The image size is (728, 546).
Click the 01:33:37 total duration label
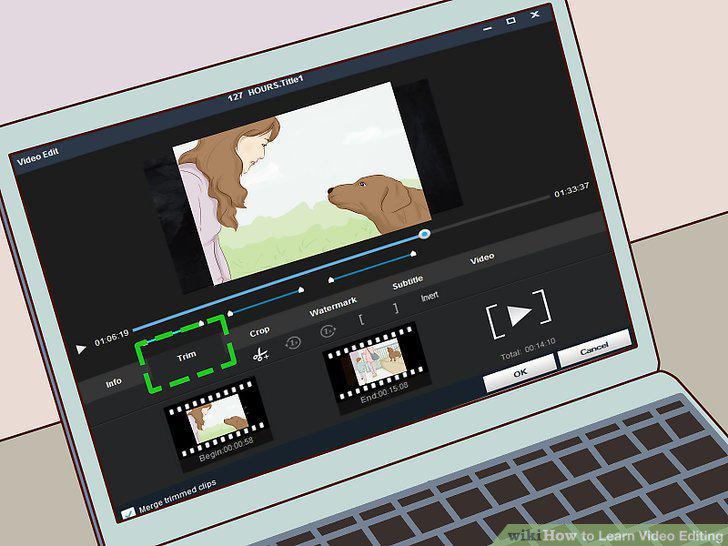(572, 190)
